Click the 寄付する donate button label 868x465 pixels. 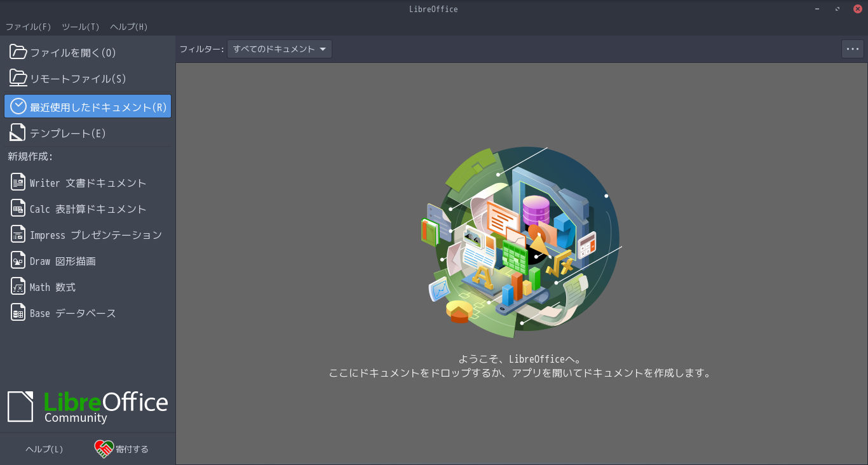pyautogui.click(x=132, y=449)
